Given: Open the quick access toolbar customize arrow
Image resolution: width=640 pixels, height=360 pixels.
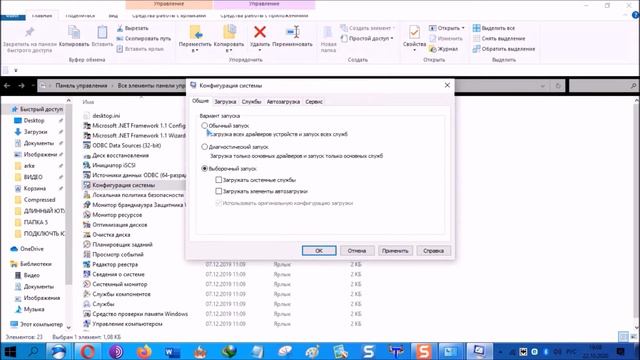Looking at the screenshot, I should (x=16, y=70).
